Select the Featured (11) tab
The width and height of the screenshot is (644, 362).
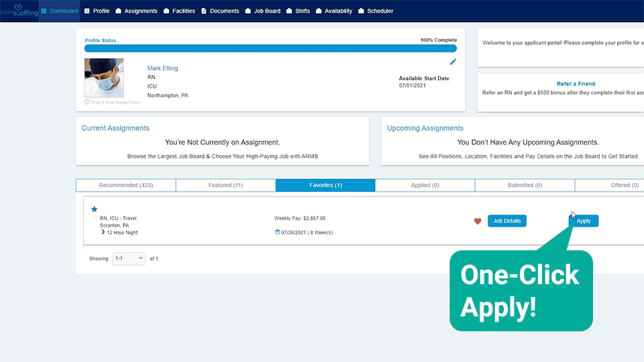coord(225,185)
